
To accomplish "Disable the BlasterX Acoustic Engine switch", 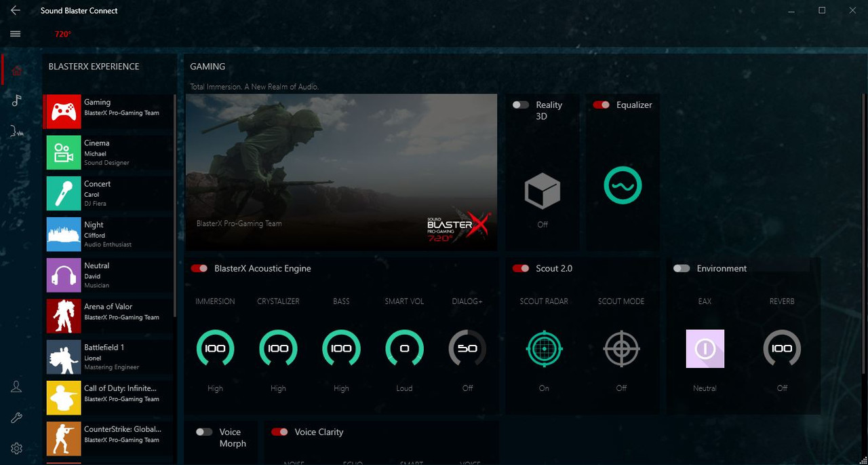I will click(199, 268).
